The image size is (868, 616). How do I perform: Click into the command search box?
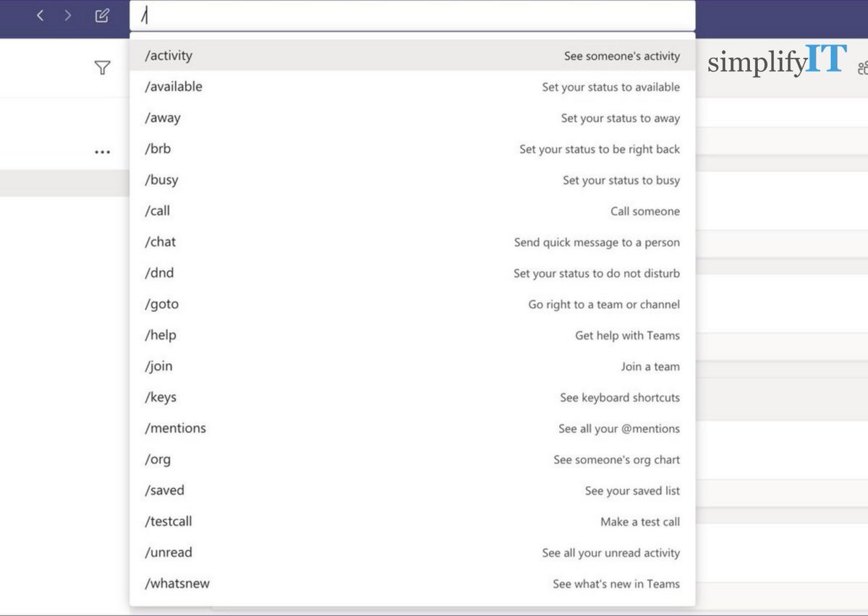pos(412,15)
